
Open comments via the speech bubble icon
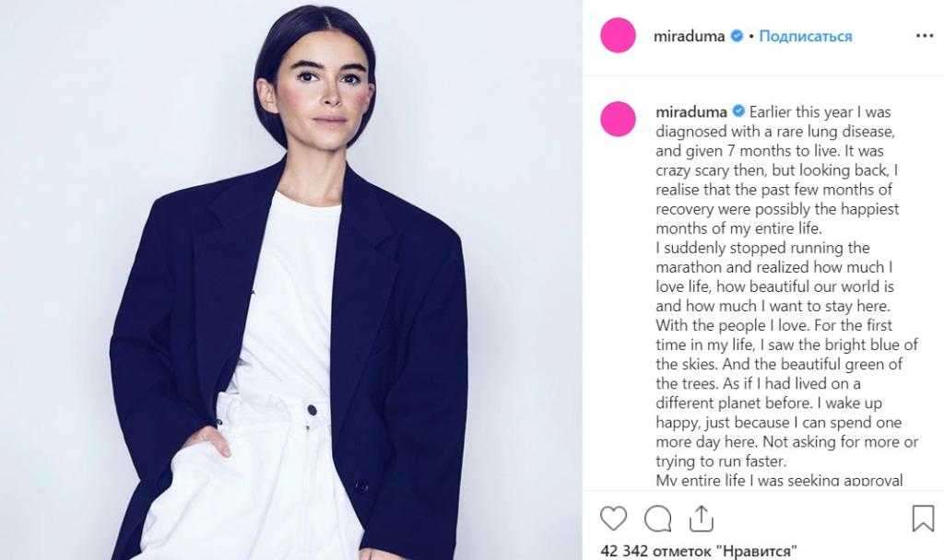pyautogui.click(x=657, y=519)
